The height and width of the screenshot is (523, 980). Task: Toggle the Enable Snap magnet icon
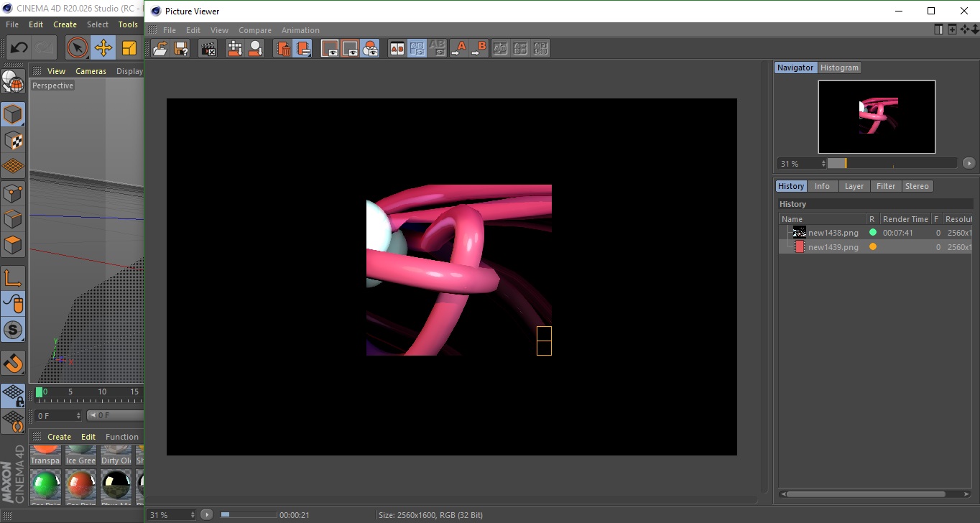[13, 363]
